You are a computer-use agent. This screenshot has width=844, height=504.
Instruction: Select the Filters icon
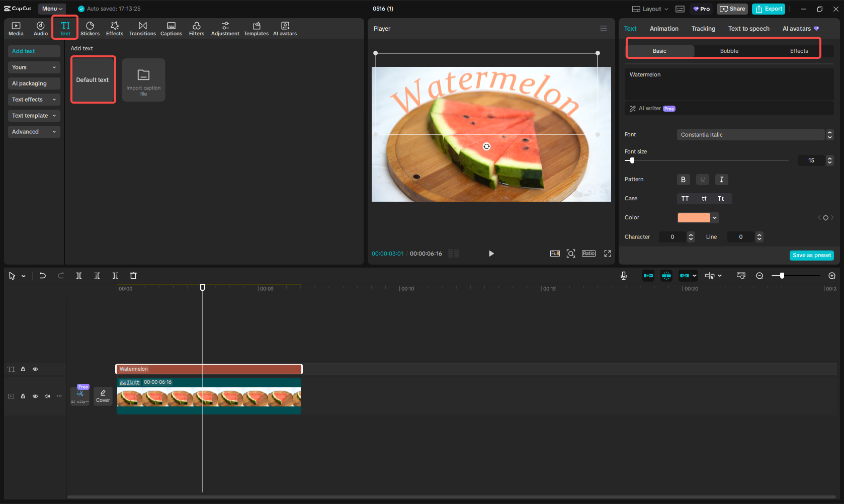point(197,28)
